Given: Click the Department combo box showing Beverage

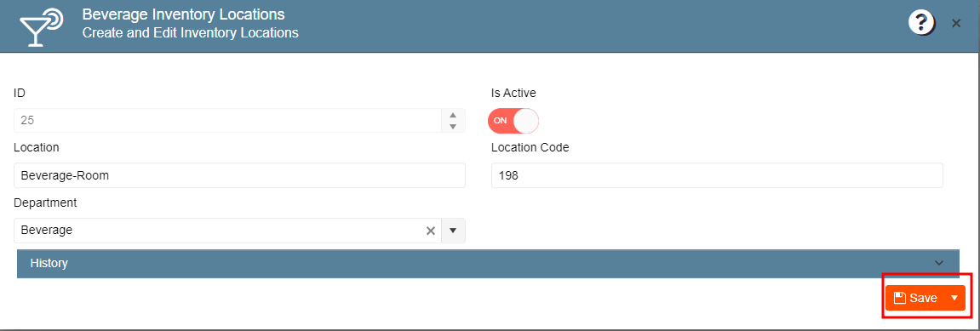Looking at the screenshot, I should 239,231.
